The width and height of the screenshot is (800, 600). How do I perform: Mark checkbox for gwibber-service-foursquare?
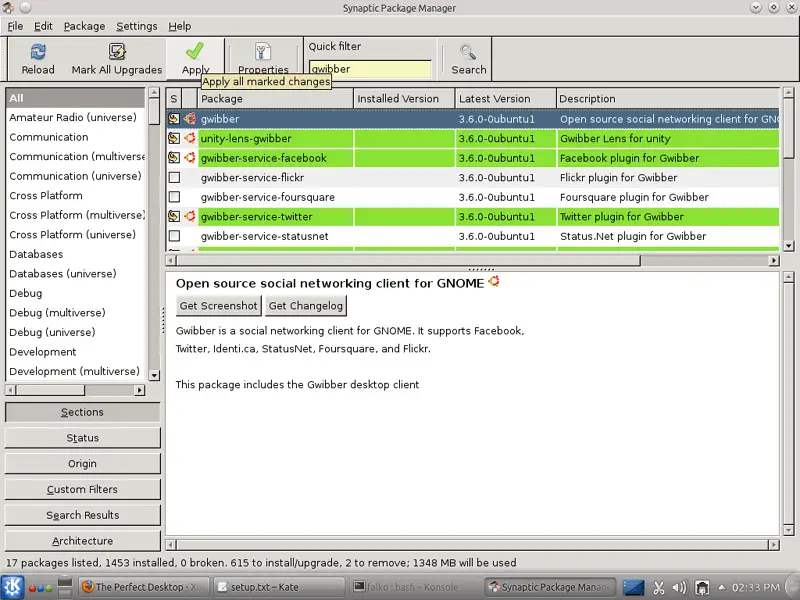click(174, 197)
